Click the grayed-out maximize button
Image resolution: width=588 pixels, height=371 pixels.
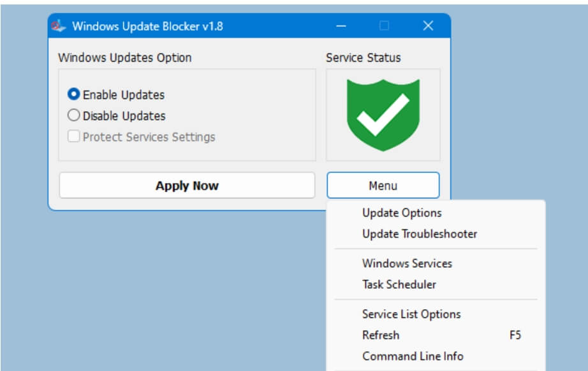click(x=385, y=26)
